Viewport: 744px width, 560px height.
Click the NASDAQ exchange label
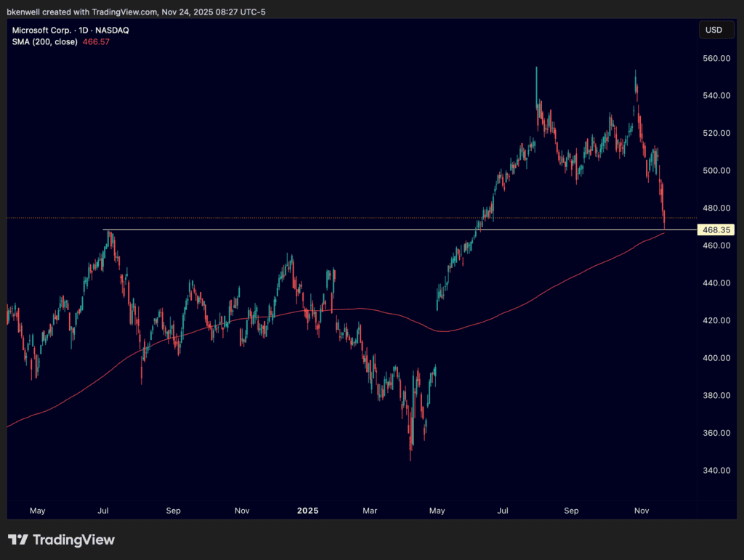114,30
